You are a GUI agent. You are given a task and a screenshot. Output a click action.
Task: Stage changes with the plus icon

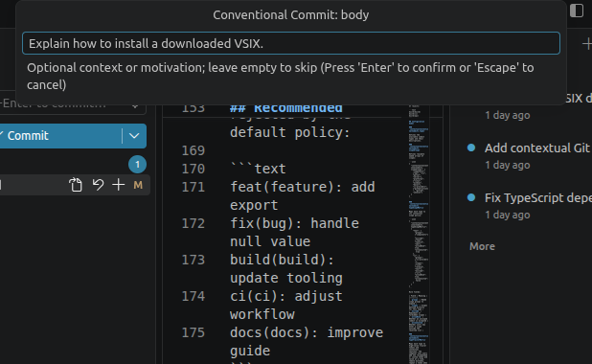coord(119,185)
